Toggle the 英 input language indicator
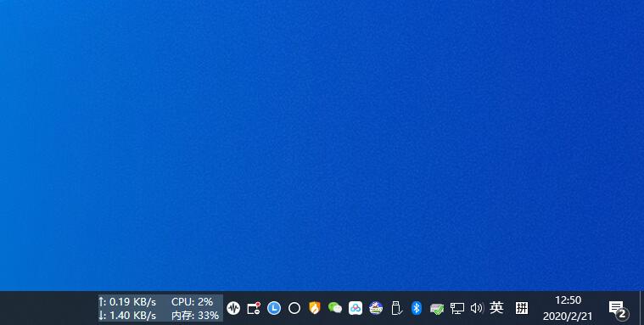Screen dimensions: 644x325 pyautogui.click(x=496, y=307)
